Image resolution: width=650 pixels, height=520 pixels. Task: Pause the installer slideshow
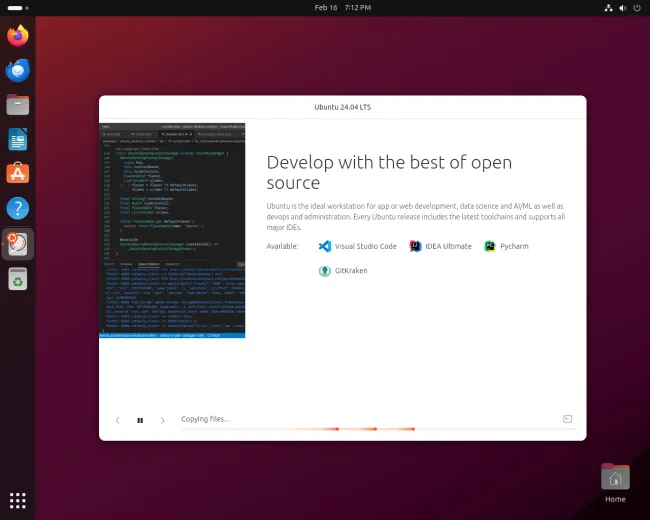[x=140, y=420]
